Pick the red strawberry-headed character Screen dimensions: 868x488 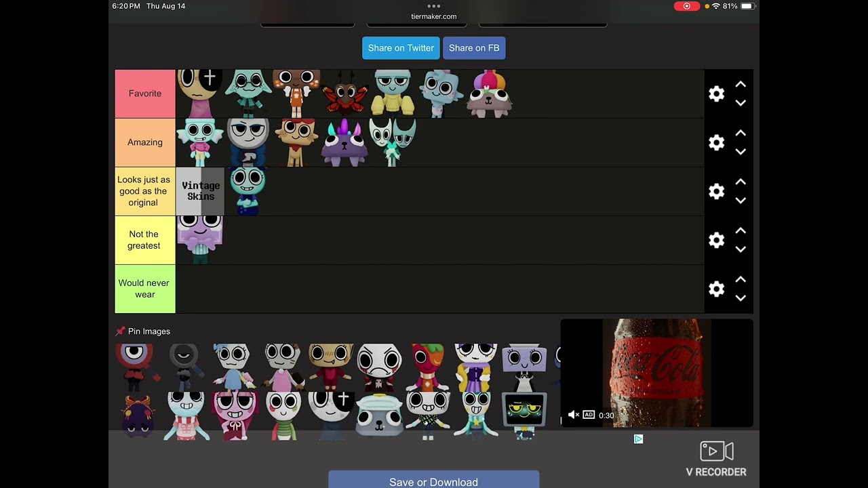pyautogui.click(x=428, y=367)
